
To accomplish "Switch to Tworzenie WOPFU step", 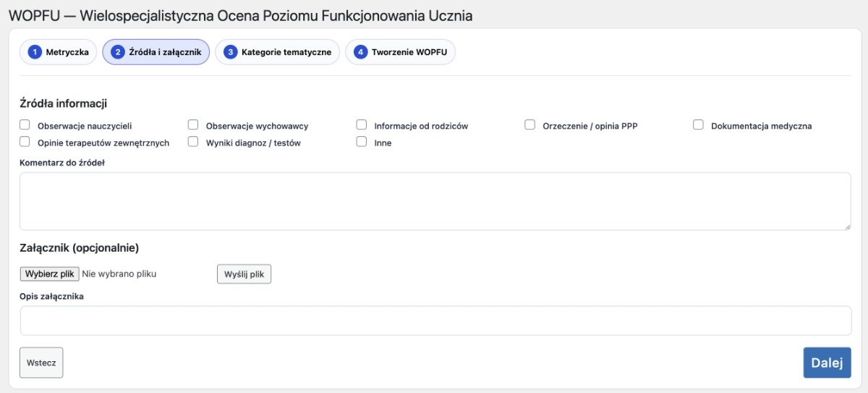I will [400, 52].
